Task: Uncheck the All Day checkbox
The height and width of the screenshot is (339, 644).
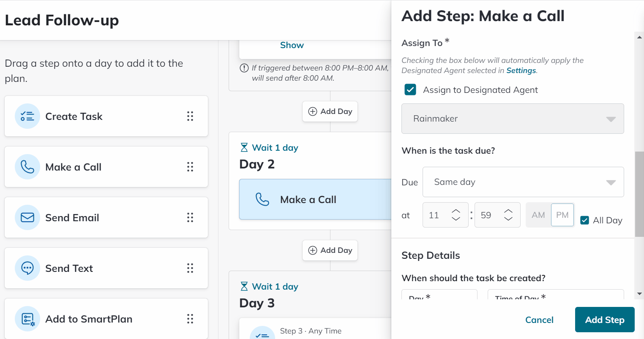Action: (x=584, y=220)
